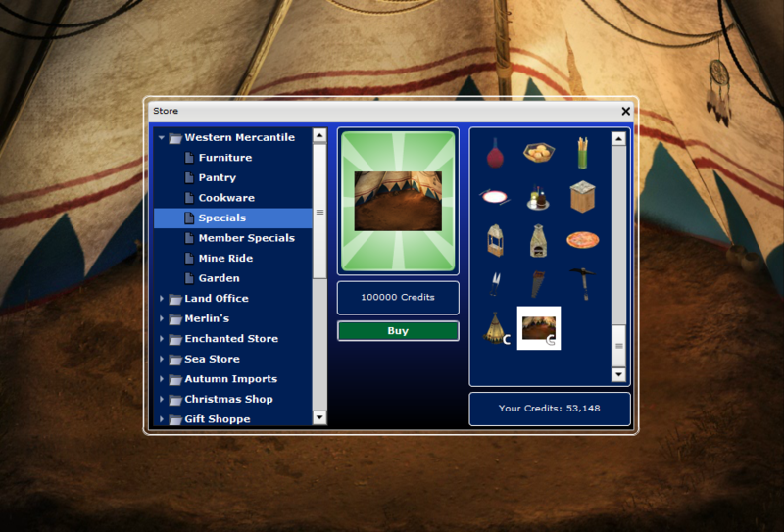Screen dimensions: 784x532
Task: Collapse the Western Mercantile folder
Action: (162, 138)
